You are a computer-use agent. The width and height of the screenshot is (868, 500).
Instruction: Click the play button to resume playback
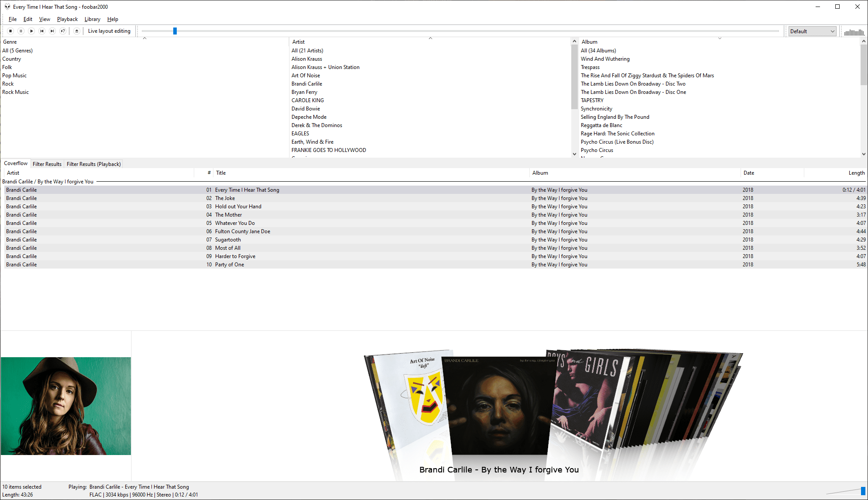click(x=31, y=31)
